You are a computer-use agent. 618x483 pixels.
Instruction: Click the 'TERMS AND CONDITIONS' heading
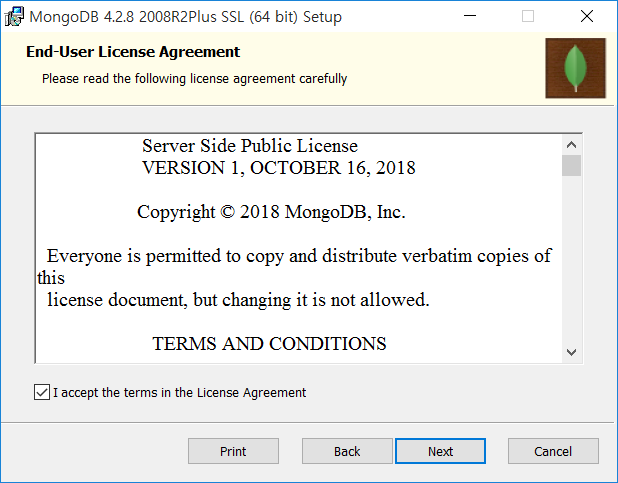click(x=269, y=344)
